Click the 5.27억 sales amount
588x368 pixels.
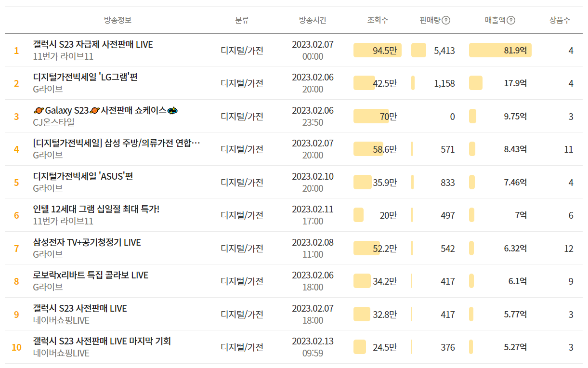(515, 347)
